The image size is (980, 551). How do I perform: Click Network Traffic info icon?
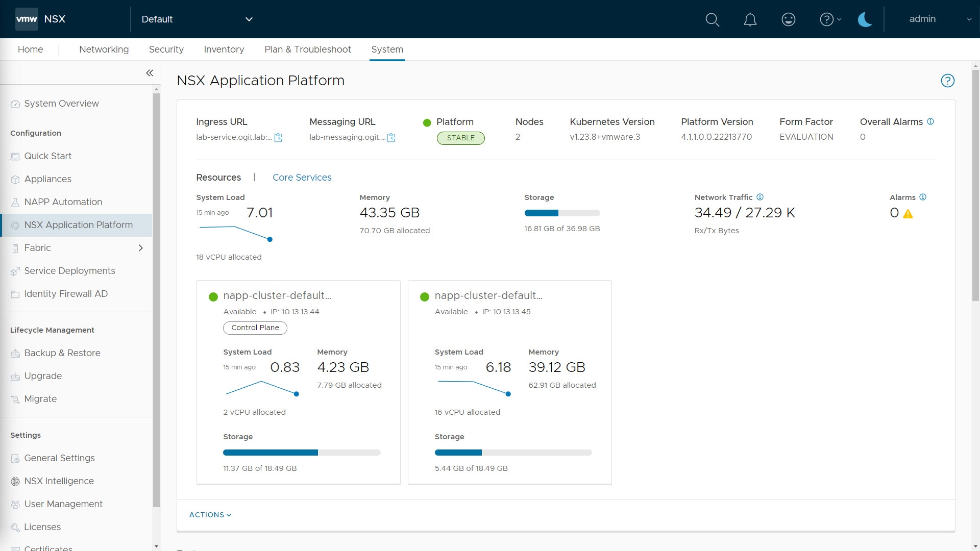coord(760,197)
